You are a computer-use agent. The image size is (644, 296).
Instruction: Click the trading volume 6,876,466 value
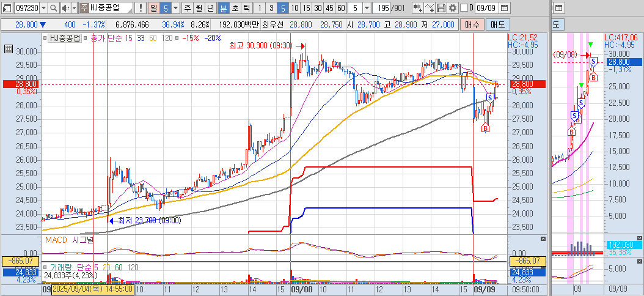click(132, 24)
